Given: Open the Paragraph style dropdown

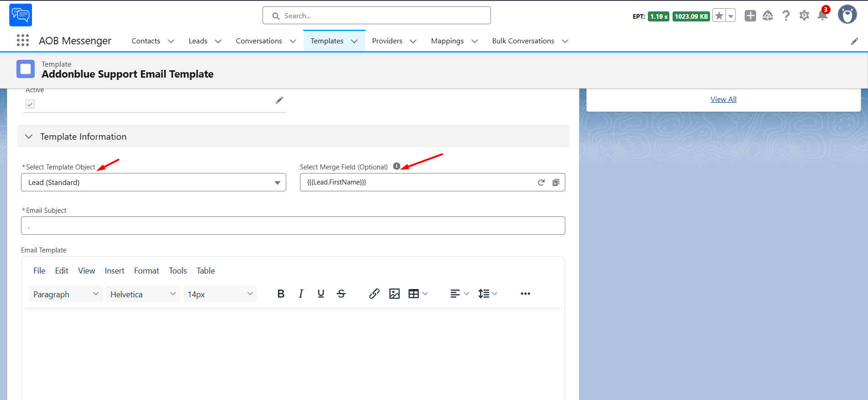Looking at the screenshot, I should (x=66, y=294).
